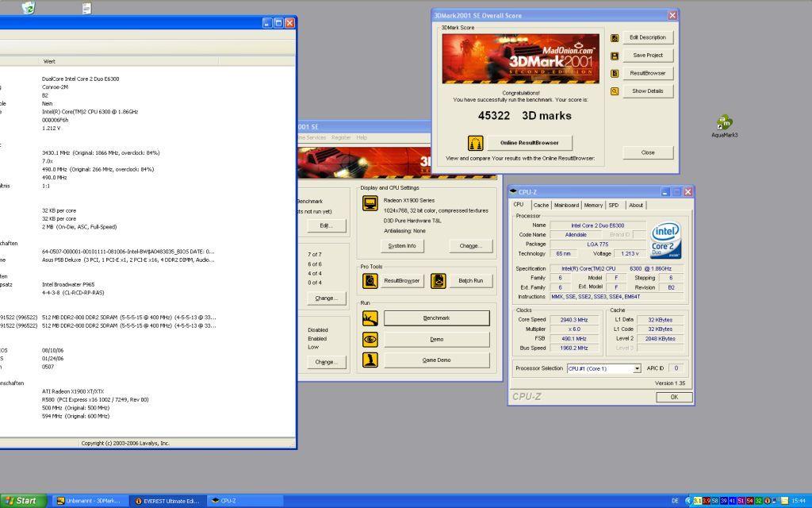Image resolution: width=812 pixels, height=508 pixels.
Task: Open the Memory tab in CPU-Z
Action: pyautogui.click(x=593, y=206)
